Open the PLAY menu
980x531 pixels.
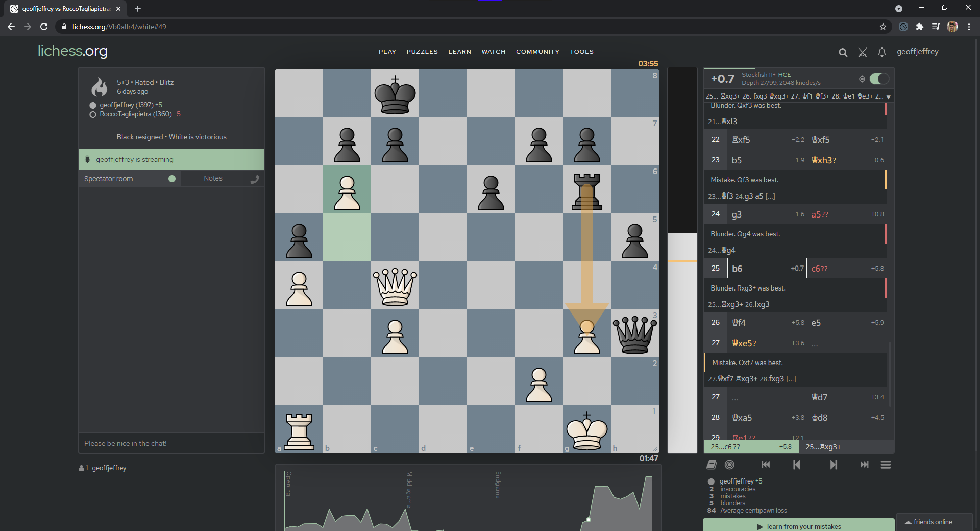point(387,52)
